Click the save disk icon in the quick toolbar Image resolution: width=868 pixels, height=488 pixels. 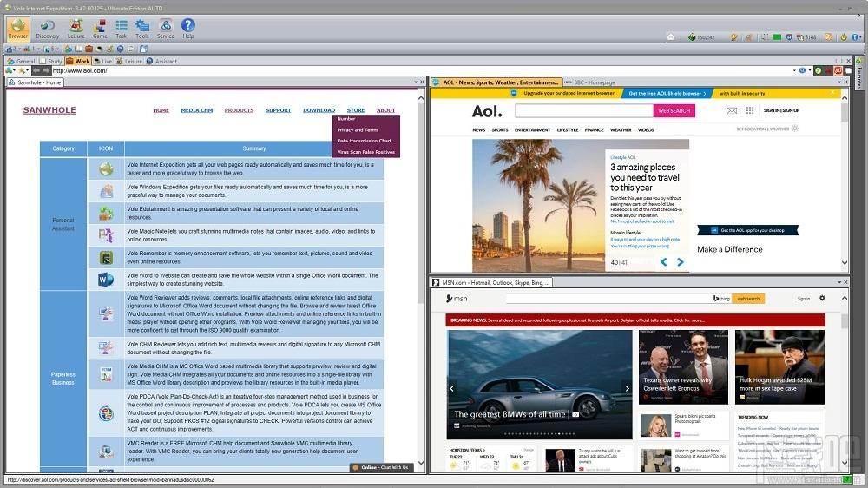click(x=143, y=49)
